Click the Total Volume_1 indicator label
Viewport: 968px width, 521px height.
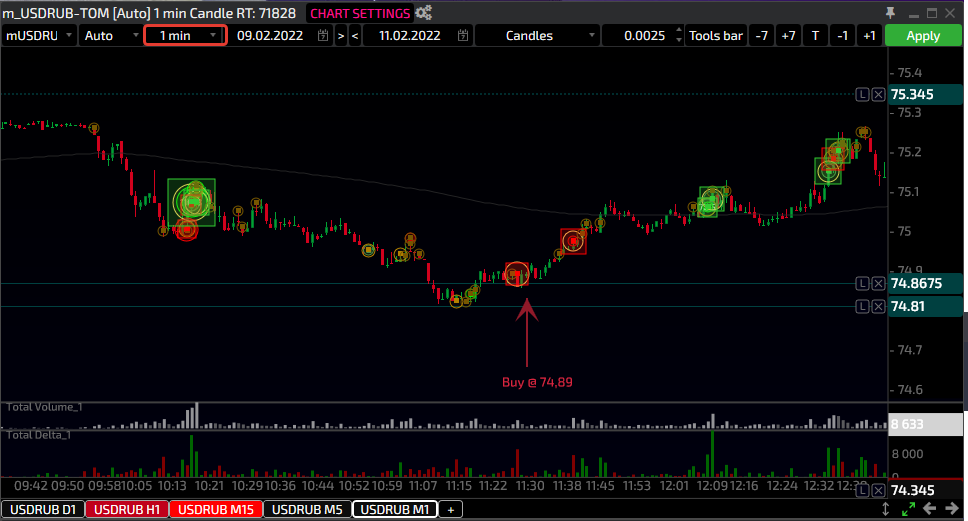(44, 407)
